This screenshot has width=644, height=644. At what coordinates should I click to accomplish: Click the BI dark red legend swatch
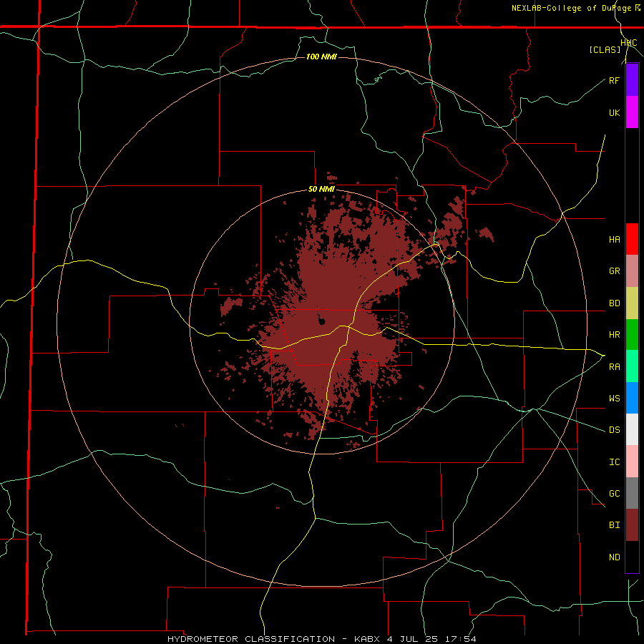pos(632,525)
